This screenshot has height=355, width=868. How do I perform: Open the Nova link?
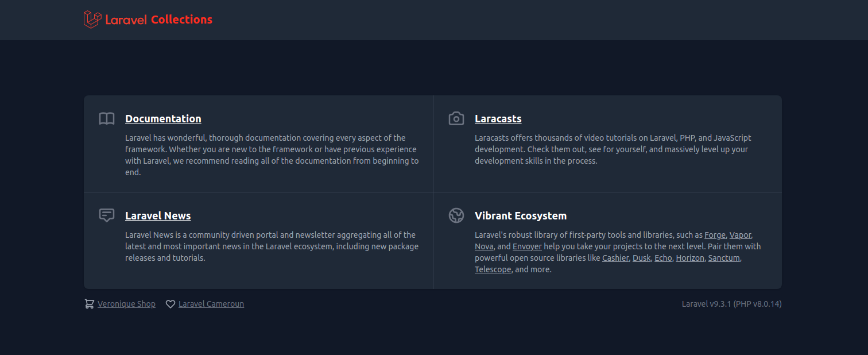click(483, 246)
